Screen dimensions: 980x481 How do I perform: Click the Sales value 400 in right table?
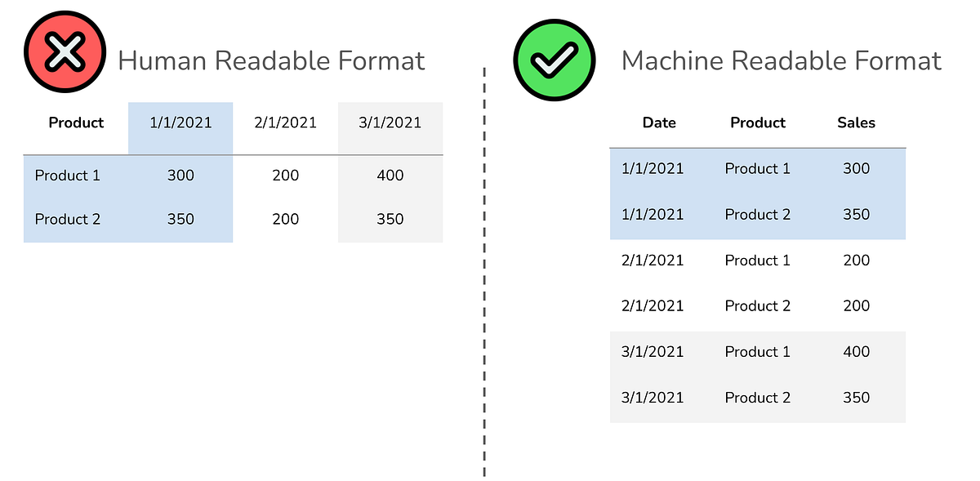(856, 352)
